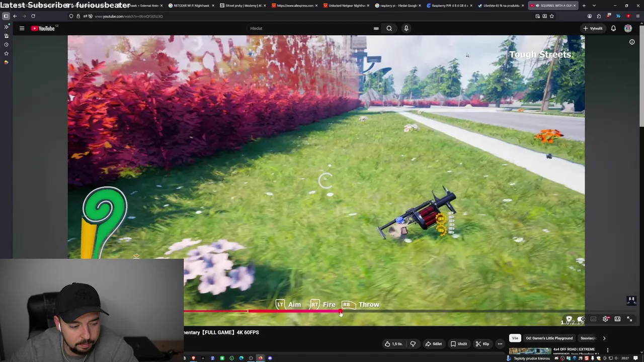
Task: Go to the YouTube home logo
Action: coord(43,28)
